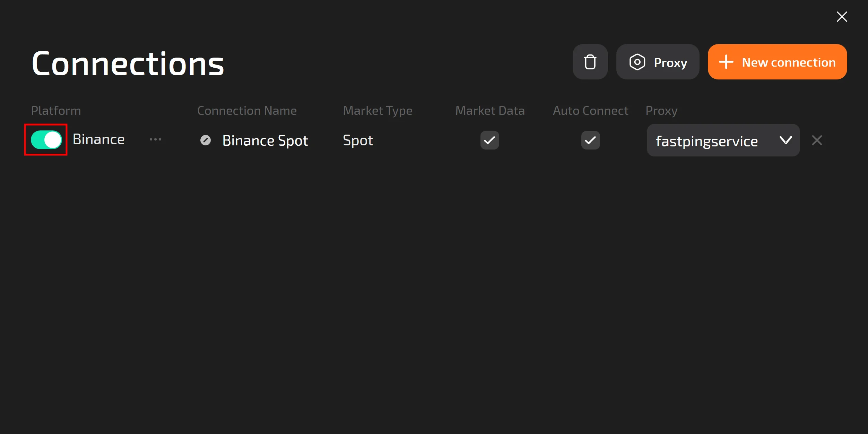Uncheck the Auto Connect checkbox
Image resolution: width=868 pixels, height=434 pixels.
tap(590, 140)
